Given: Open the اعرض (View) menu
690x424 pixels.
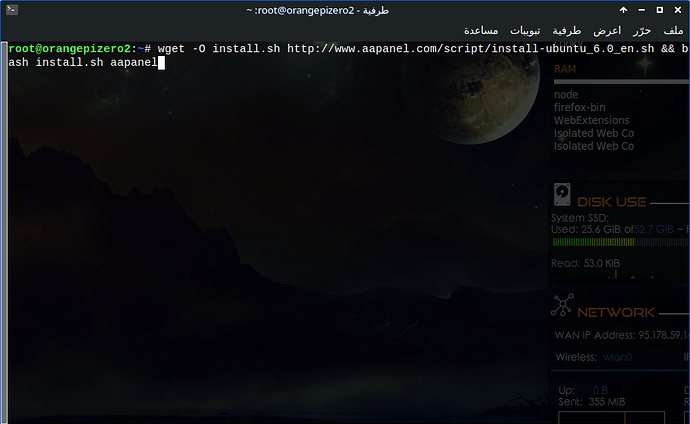Looking at the screenshot, I should click(x=606, y=30).
